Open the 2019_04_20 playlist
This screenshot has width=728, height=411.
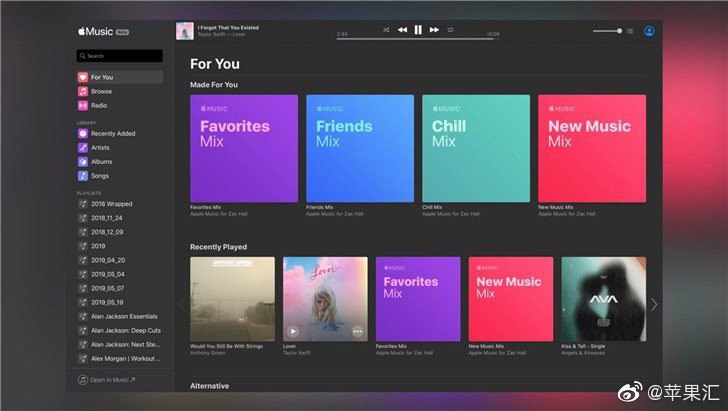[x=120, y=260]
